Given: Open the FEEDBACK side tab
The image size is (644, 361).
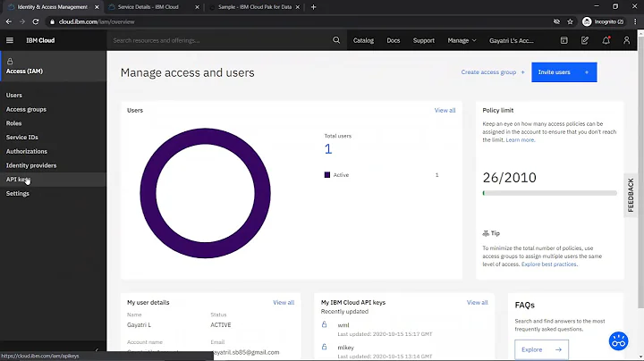Looking at the screenshot, I should point(631,196).
